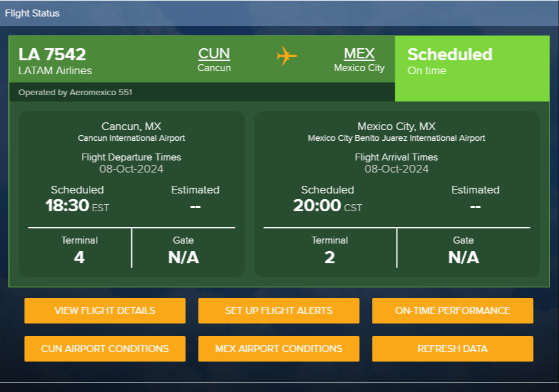Check MEX Airport Conditions
559x392 pixels.
point(279,349)
